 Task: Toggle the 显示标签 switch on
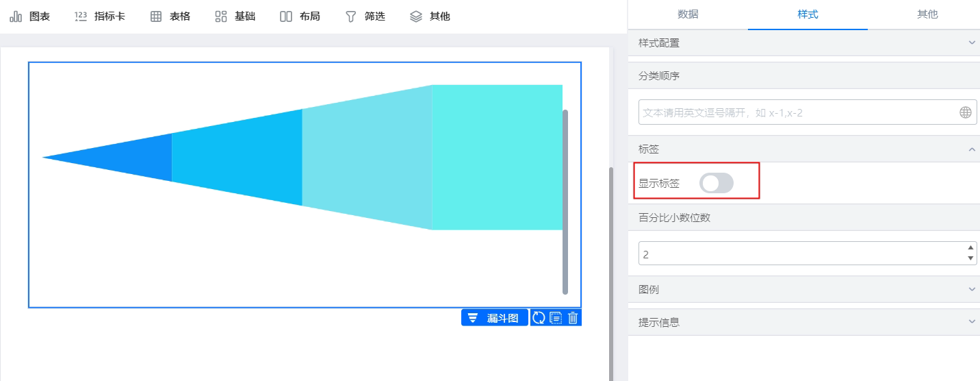click(717, 183)
